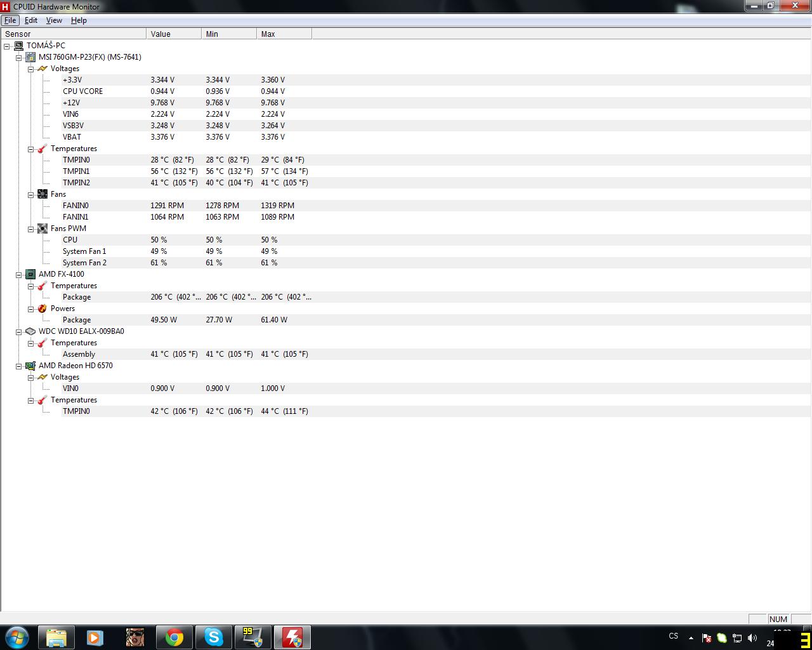Screen dimensions: 812x650
Task: Collapse the Fans PWM section
Action: 30,229
